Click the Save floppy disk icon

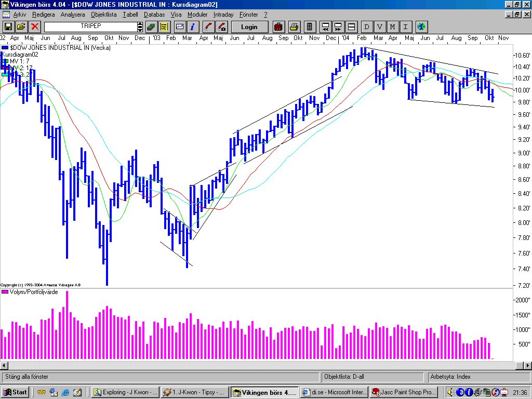click(x=8, y=27)
